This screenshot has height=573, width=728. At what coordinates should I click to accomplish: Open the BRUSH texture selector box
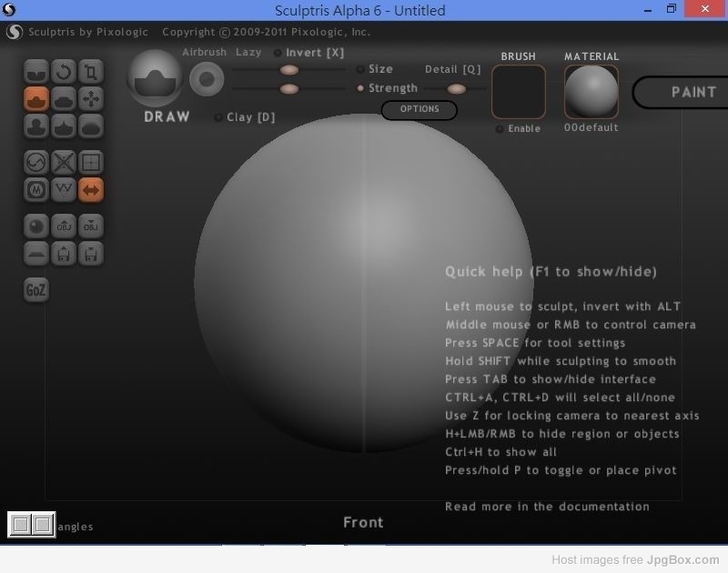pos(519,92)
